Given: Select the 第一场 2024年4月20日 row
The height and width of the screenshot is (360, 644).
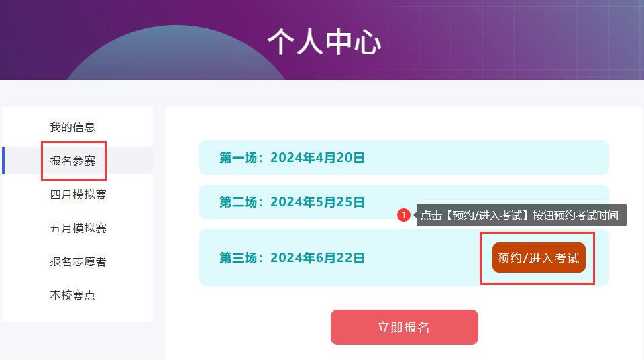Looking at the screenshot, I should click(404, 158).
